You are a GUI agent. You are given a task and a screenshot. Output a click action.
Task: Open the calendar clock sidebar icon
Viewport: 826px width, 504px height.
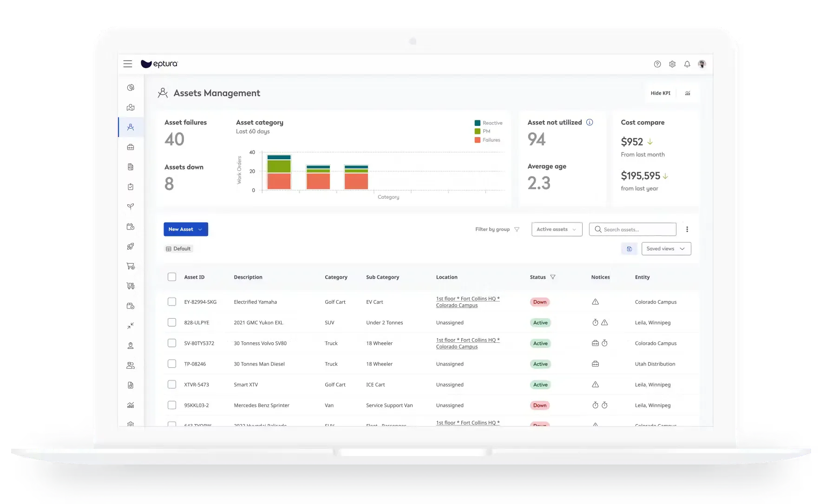131,227
